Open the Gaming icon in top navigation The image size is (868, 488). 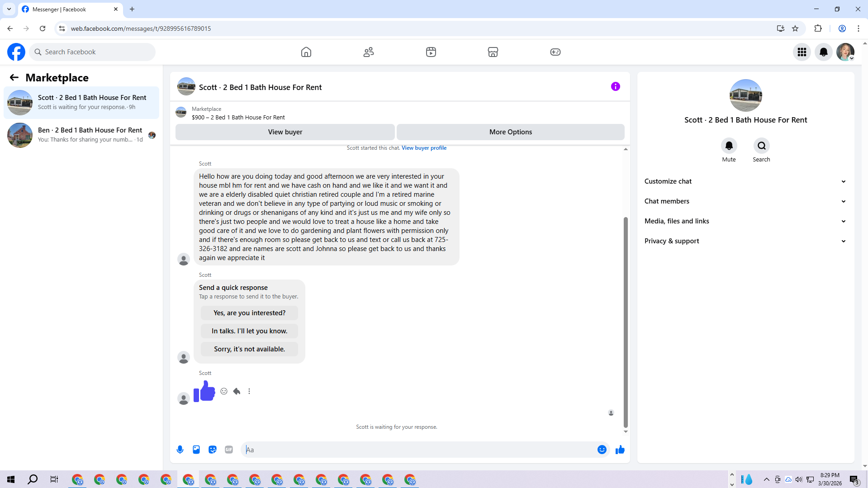pyautogui.click(x=555, y=52)
